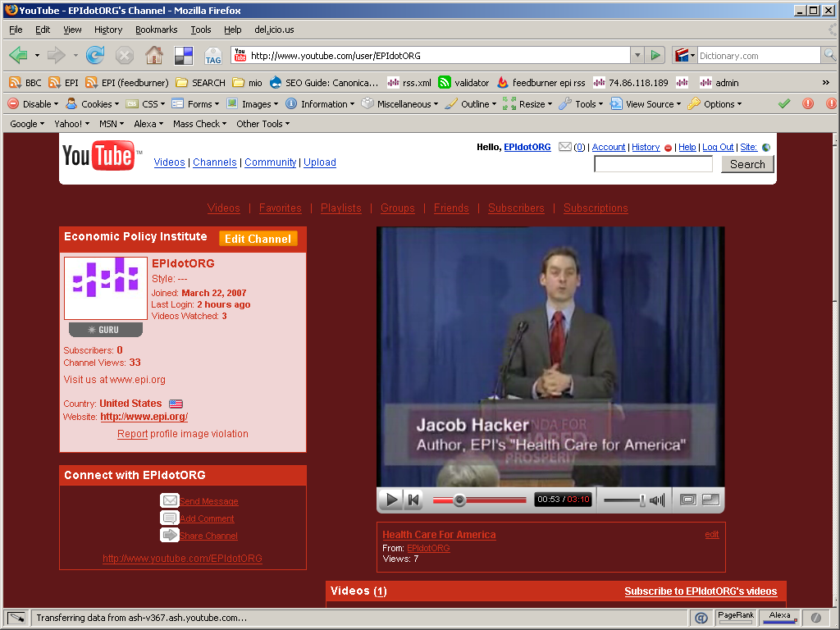Toggle the video full-size view icon
The height and width of the screenshot is (630, 840).
(688, 500)
